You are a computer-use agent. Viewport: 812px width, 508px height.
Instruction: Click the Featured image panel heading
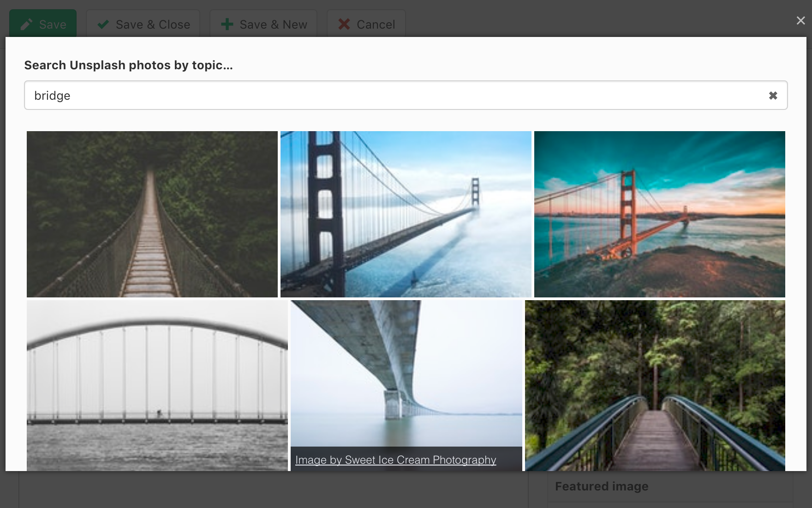pyautogui.click(x=602, y=486)
